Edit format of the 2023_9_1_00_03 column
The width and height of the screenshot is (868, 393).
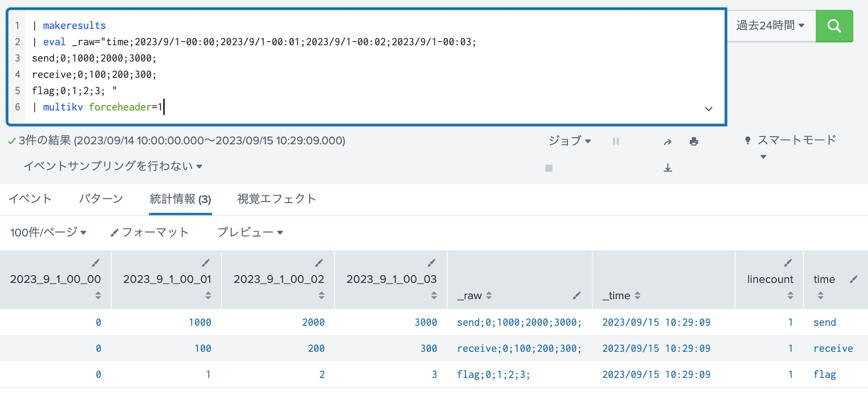[431, 263]
